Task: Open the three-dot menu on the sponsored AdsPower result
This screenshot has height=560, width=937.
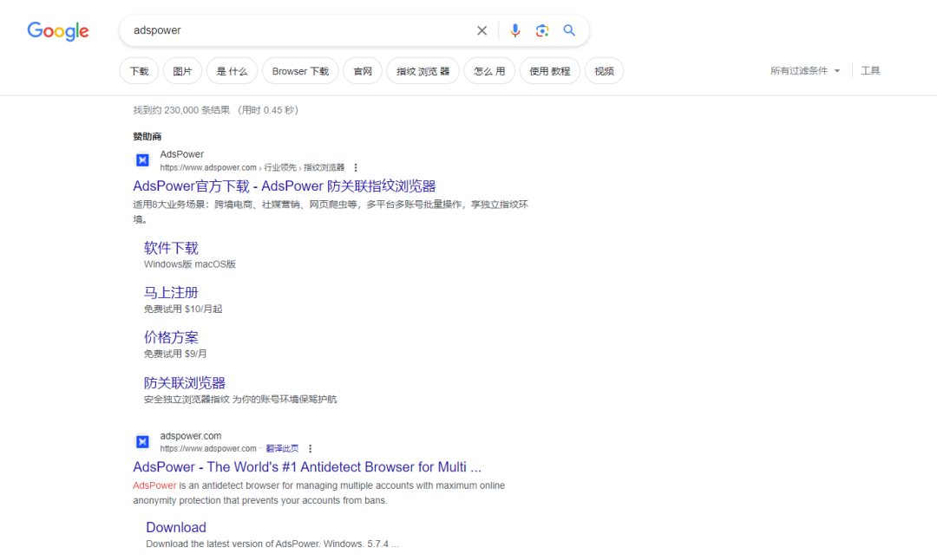Action: coord(356,166)
